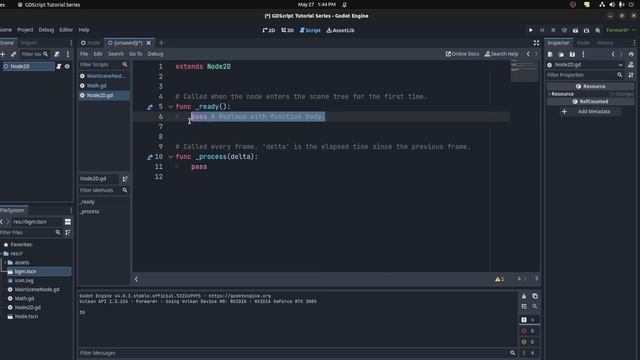This screenshot has width=640, height=360.
Task: Open the script editor Search menu
Action: click(116, 54)
